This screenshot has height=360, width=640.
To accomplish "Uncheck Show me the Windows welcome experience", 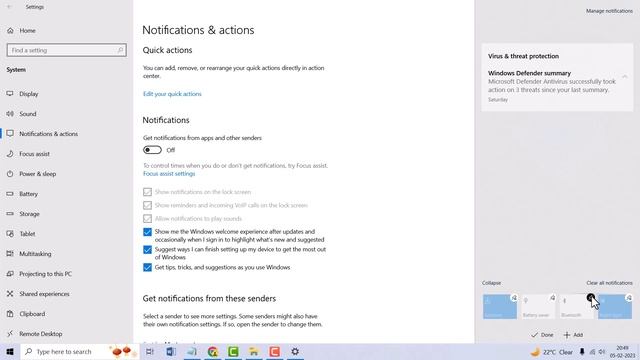I will (x=147, y=232).
